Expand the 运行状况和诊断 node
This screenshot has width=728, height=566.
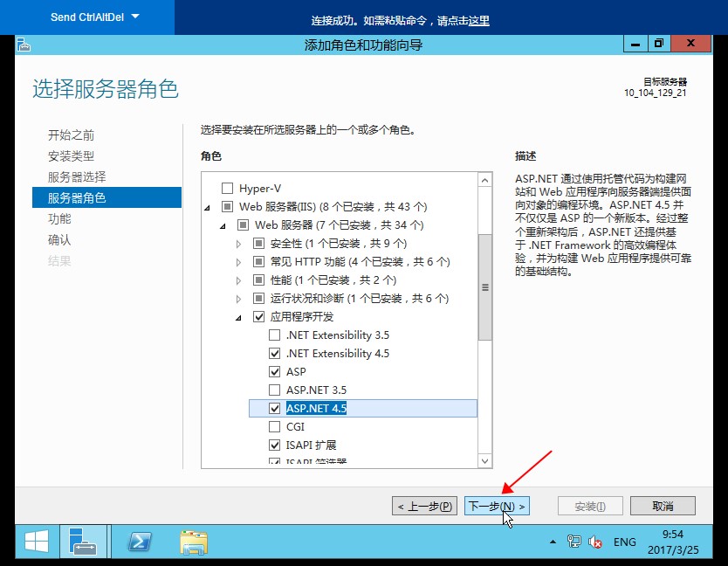(x=238, y=299)
